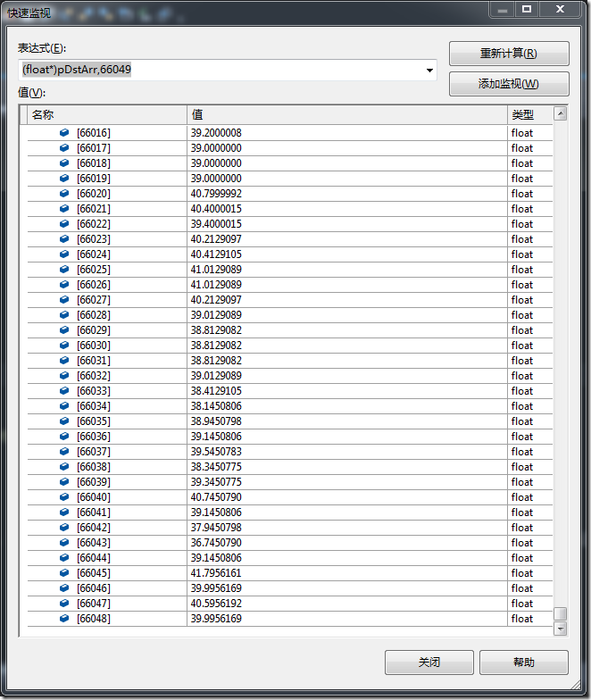Select row name [66041]
This screenshot has height=700, width=591.
coord(93,512)
